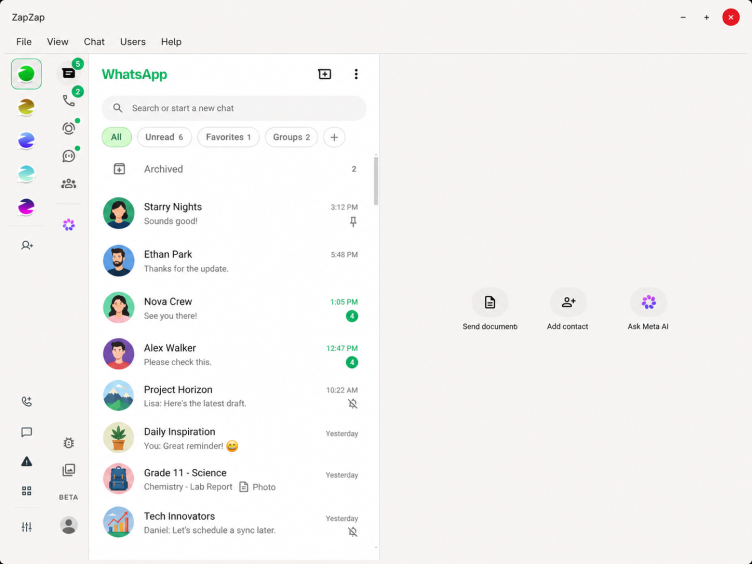
Task: Open the Calls icon with badge 2
Action: (69, 100)
